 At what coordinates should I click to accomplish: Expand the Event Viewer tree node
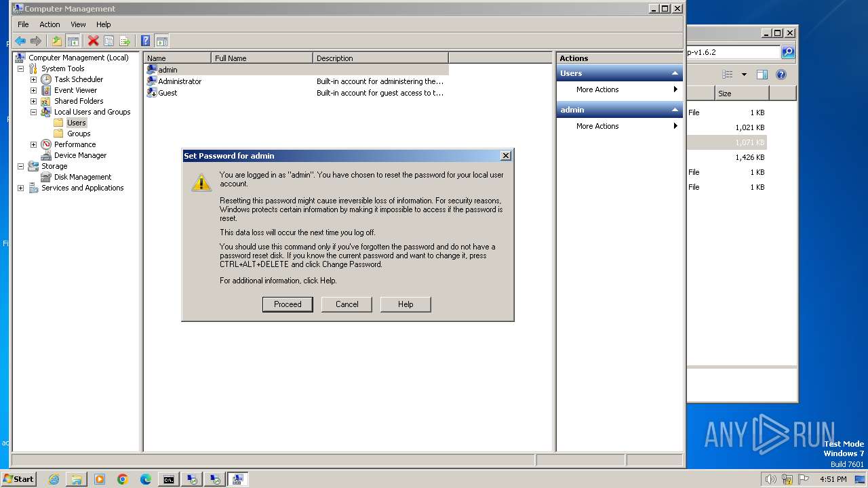tap(33, 90)
